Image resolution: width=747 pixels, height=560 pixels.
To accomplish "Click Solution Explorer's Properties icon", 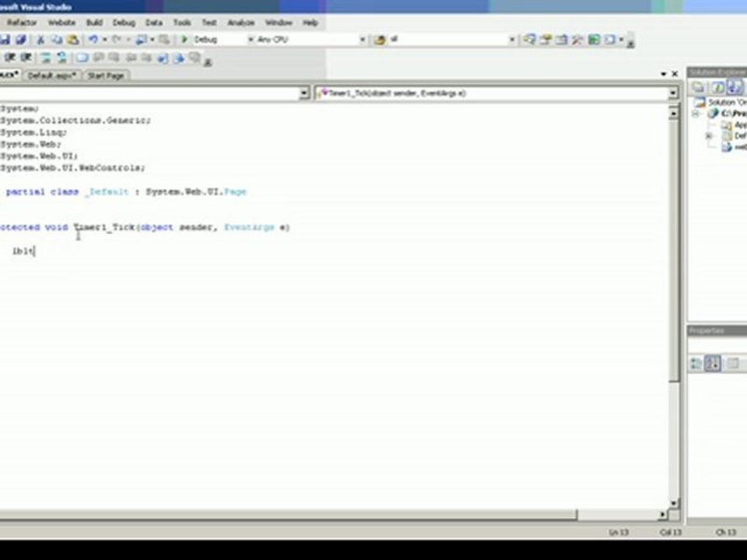I will (x=699, y=87).
